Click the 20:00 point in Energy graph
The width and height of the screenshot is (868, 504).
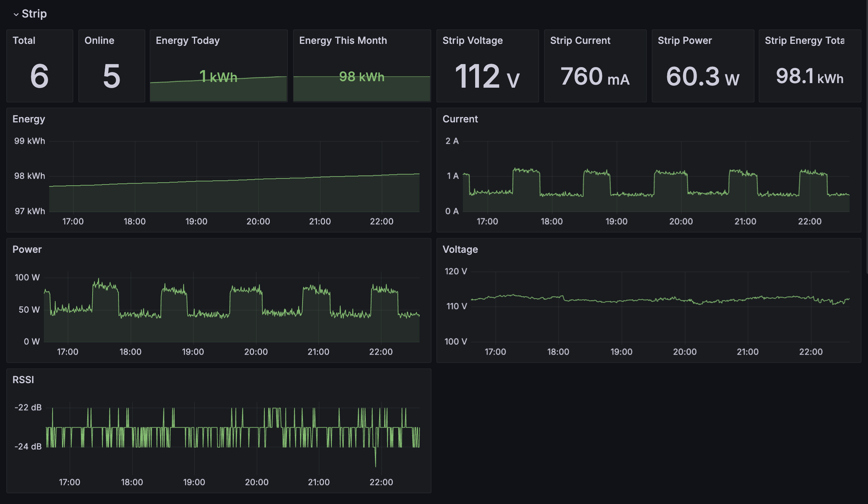[258, 179]
